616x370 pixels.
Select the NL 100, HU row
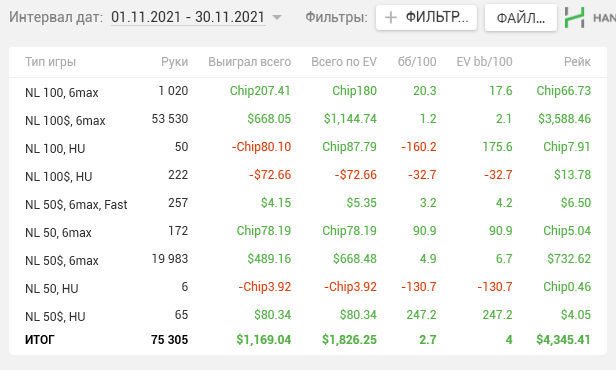tap(308, 147)
